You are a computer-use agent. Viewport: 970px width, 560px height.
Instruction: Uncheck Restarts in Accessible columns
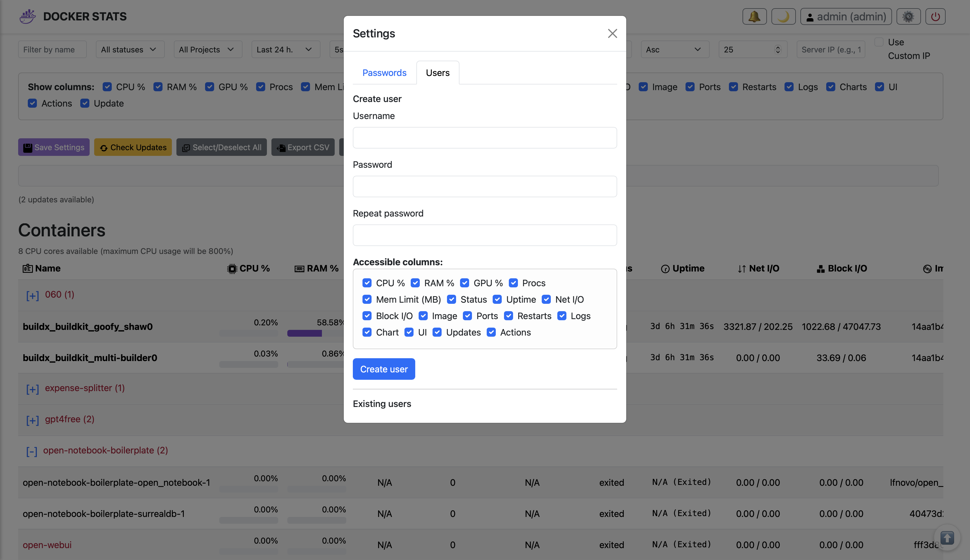pyautogui.click(x=509, y=316)
